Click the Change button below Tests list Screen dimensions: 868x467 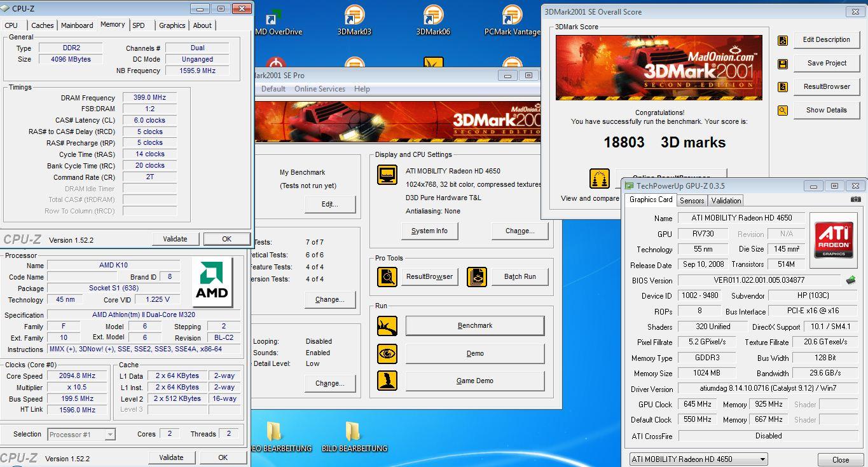coord(330,299)
